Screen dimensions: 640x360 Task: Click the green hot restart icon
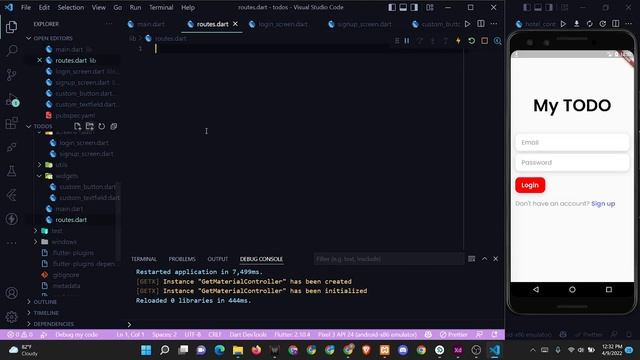click(471, 41)
